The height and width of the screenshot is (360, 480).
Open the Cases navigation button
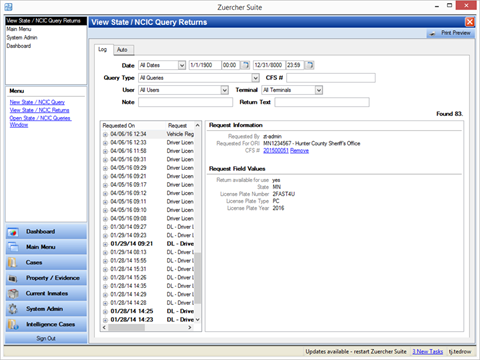46,263
